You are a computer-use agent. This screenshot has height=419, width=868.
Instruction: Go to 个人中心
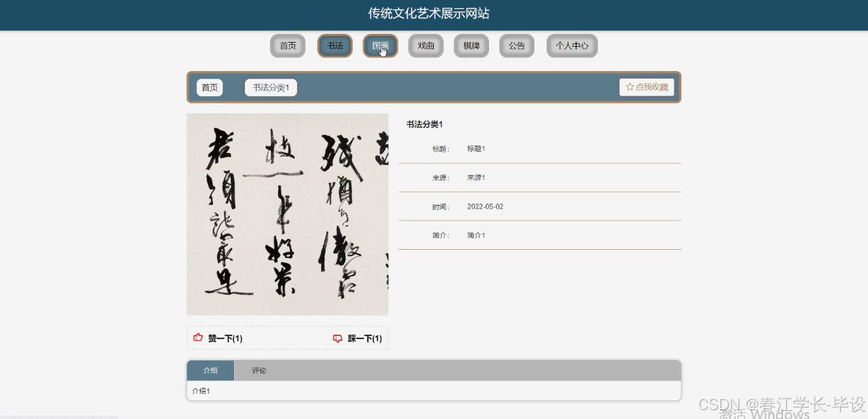point(572,46)
